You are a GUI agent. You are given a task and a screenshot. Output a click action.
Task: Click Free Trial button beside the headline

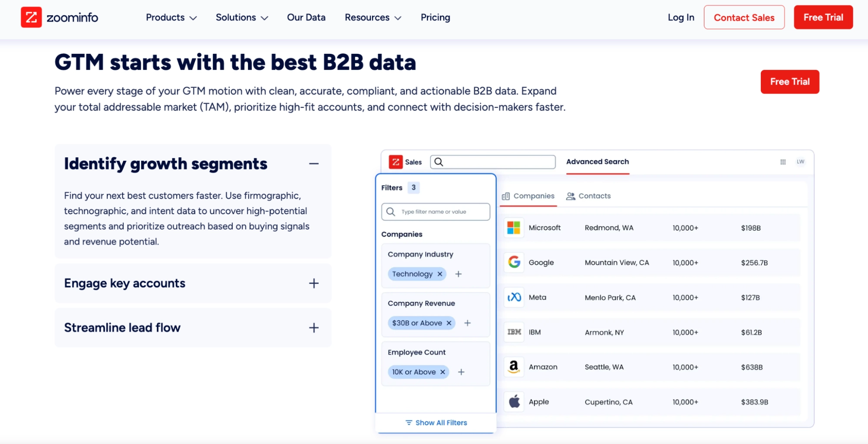[x=790, y=82]
